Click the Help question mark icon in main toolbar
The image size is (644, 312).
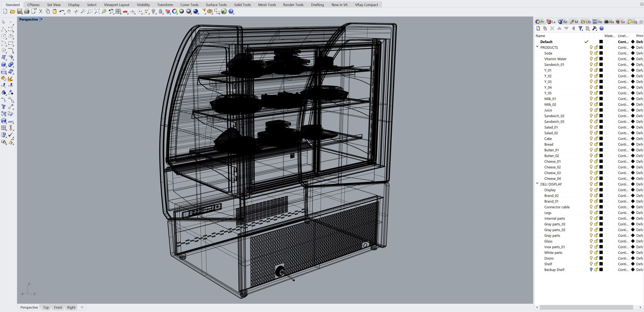pos(231,11)
